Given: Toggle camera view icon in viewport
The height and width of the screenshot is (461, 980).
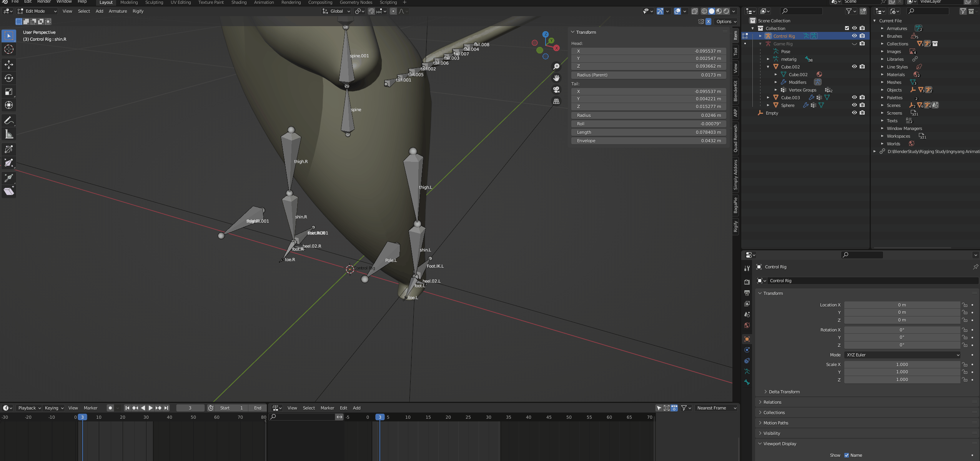Looking at the screenshot, I should coord(556,90).
